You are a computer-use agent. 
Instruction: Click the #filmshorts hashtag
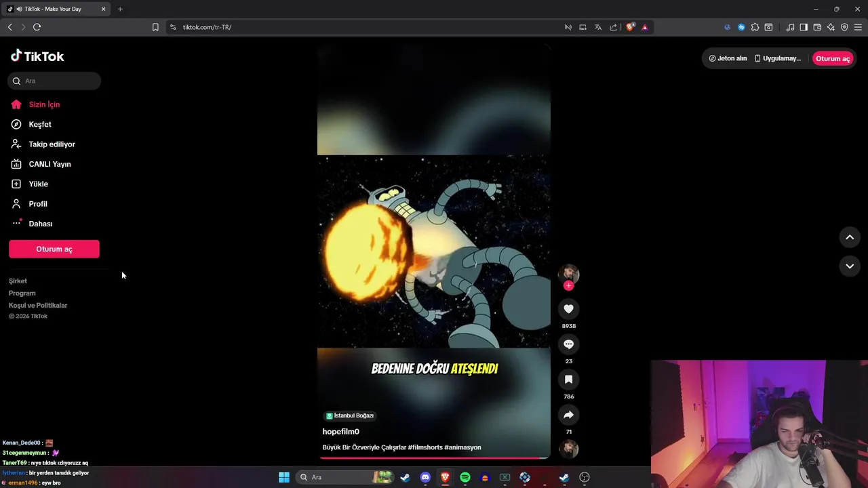(425, 447)
